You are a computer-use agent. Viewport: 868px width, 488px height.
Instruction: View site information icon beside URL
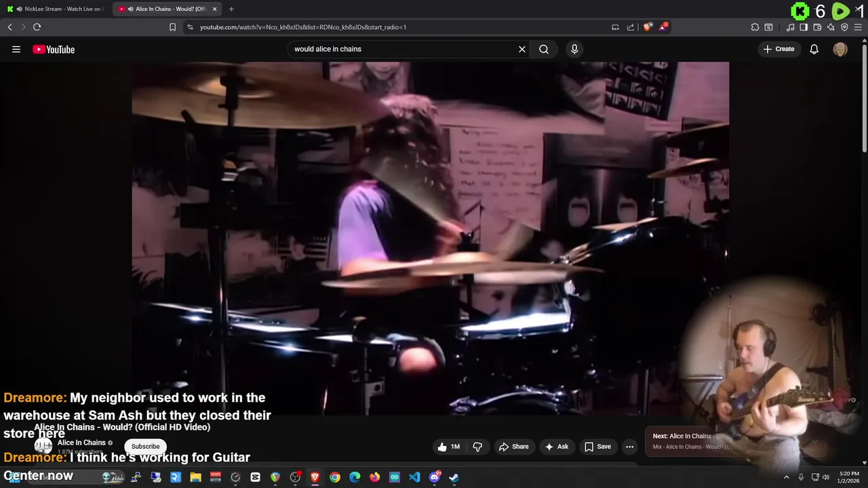(190, 27)
